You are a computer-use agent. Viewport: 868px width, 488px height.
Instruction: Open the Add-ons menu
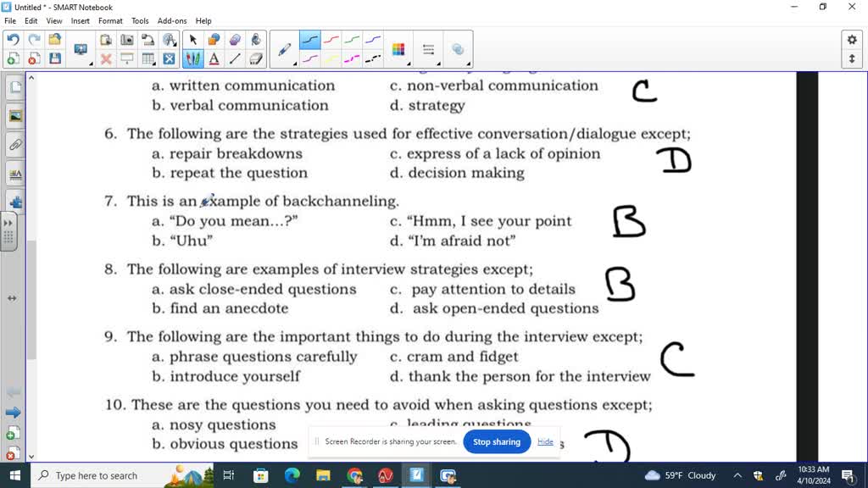(172, 20)
